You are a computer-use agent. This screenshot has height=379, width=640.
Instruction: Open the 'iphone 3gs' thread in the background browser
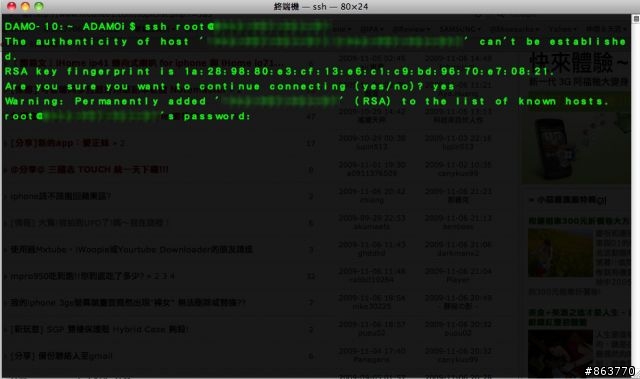128,303
